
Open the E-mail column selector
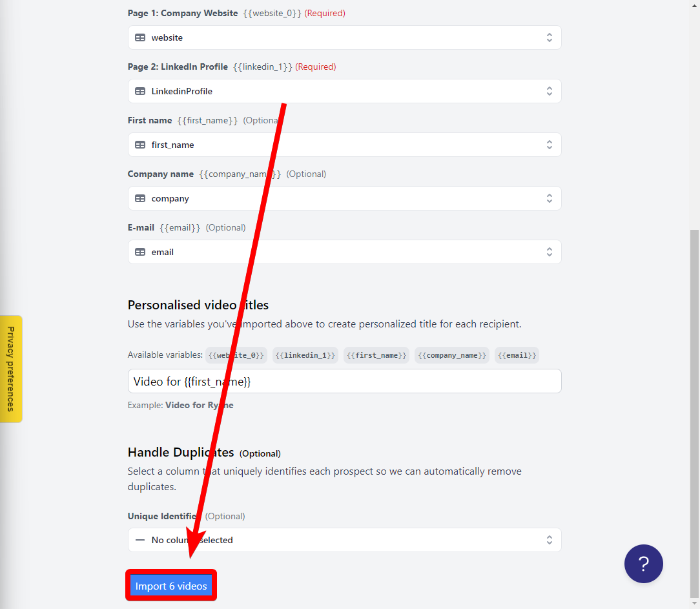pos(344,252)
